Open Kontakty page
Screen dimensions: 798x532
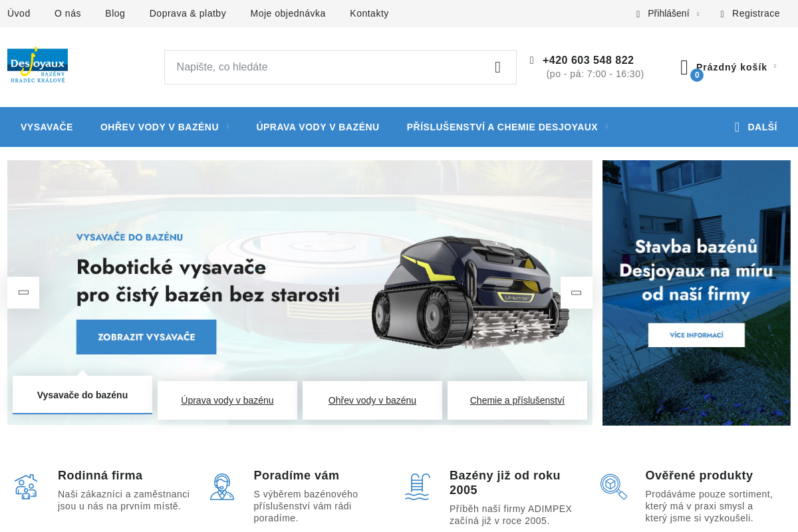[369, 13]
